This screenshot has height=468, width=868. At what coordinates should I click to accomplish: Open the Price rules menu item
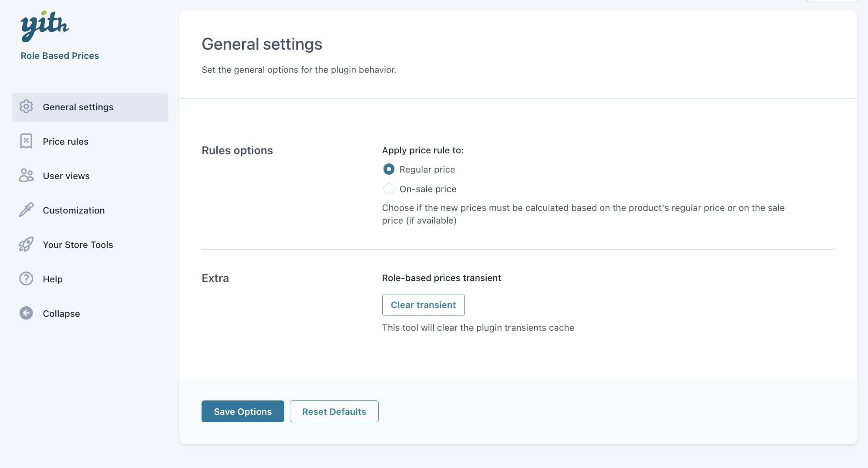click(65, 142)
